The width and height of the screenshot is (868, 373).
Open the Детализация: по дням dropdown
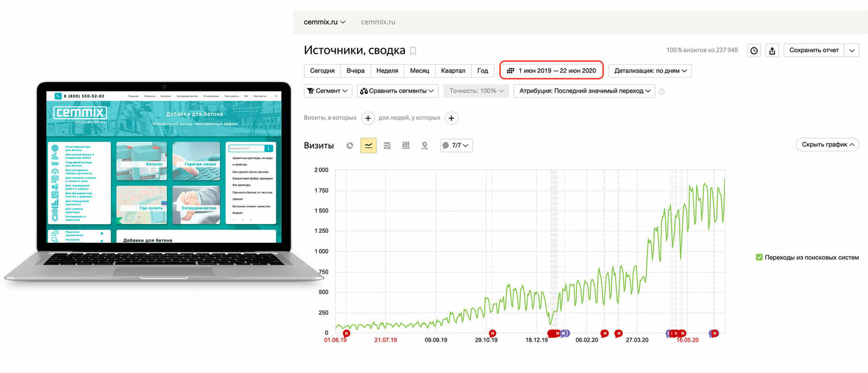pos(650,71)
